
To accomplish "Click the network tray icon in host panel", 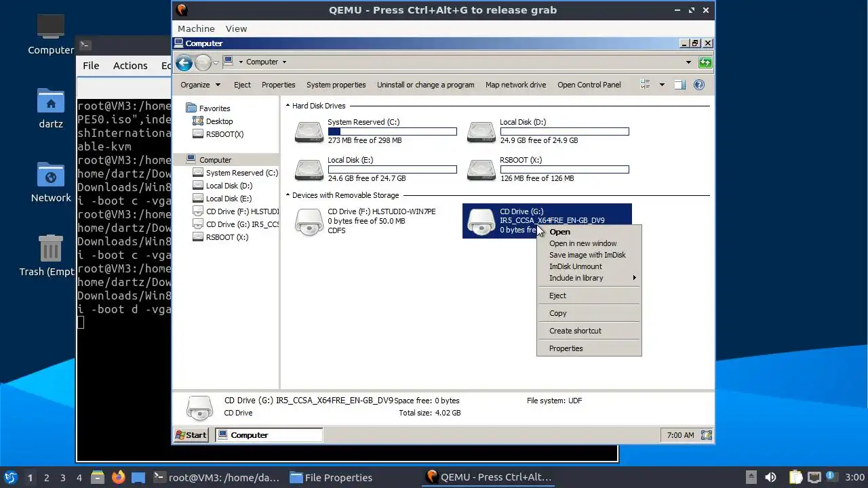I will pyautogui.click(x=814, y=477).
